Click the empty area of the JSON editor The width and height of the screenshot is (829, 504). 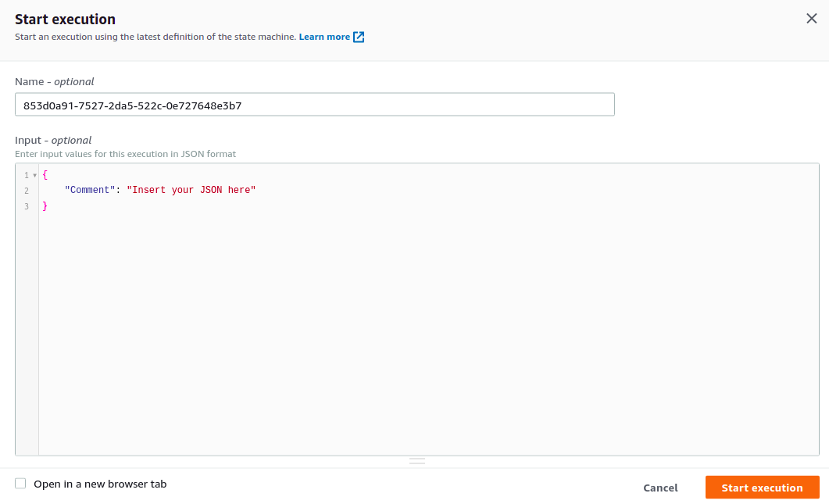pyautogui.click(x=428, y=328)
